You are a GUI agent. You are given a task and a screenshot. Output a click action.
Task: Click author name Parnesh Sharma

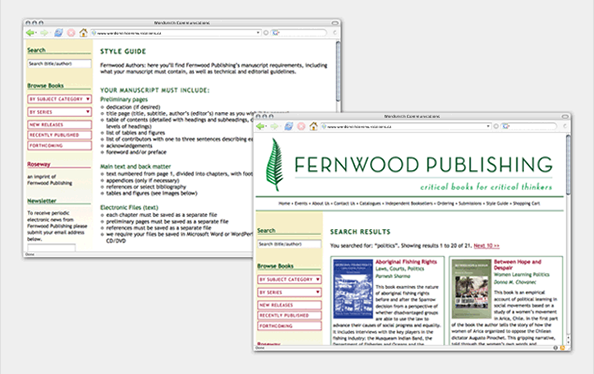[x=393, y=276]
